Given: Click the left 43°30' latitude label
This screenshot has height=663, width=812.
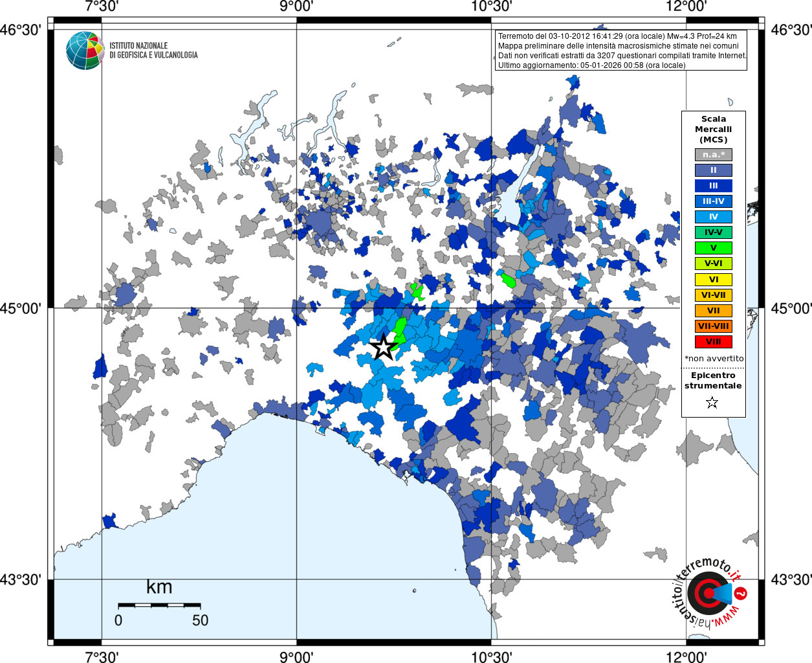Looking at the screenshot, I should click(x=21, y=579).
